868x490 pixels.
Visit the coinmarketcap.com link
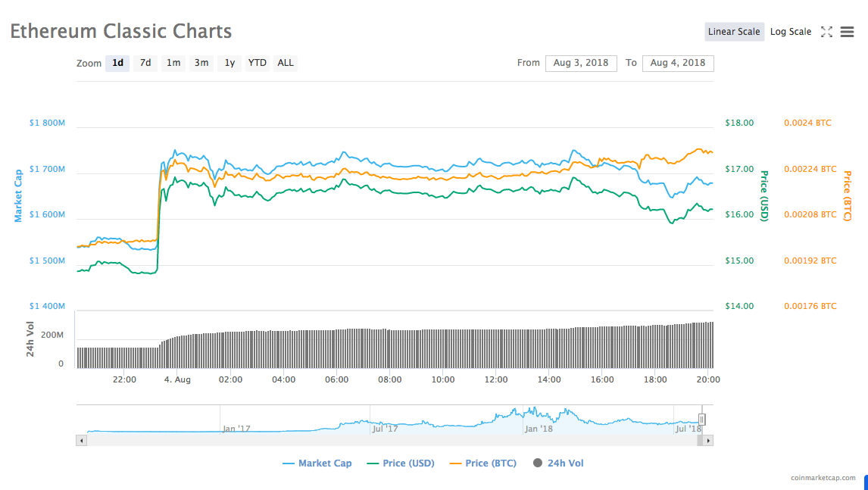click(x=821, y=479)
